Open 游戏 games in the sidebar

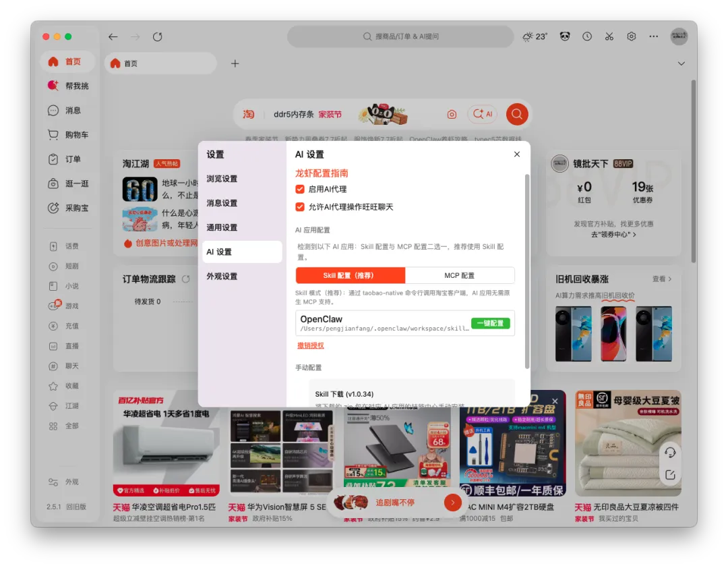pyautogui.click(x=65, y=306)
